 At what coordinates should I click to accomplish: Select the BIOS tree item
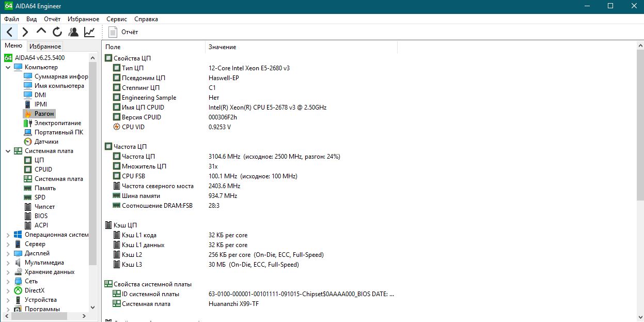(x=41, y=216)
